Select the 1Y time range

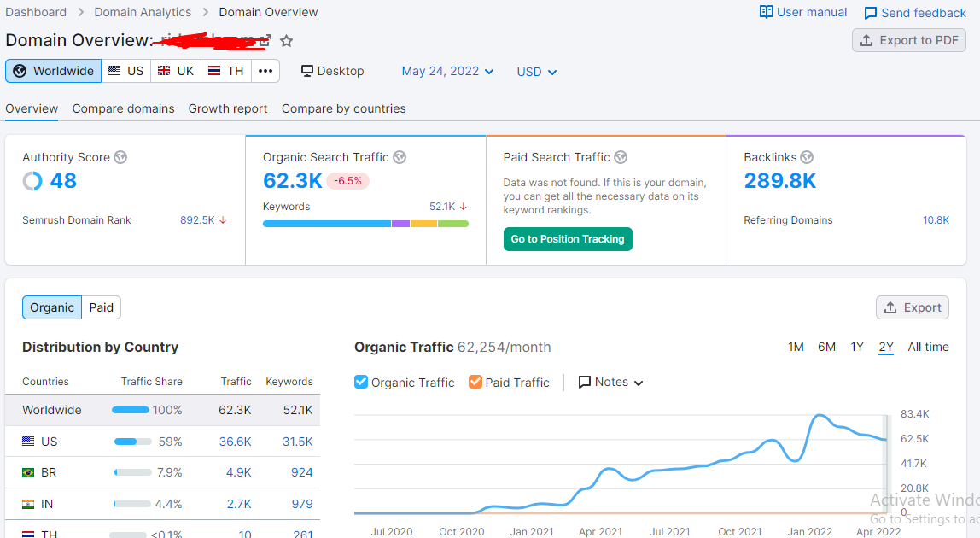pos(857,347)
